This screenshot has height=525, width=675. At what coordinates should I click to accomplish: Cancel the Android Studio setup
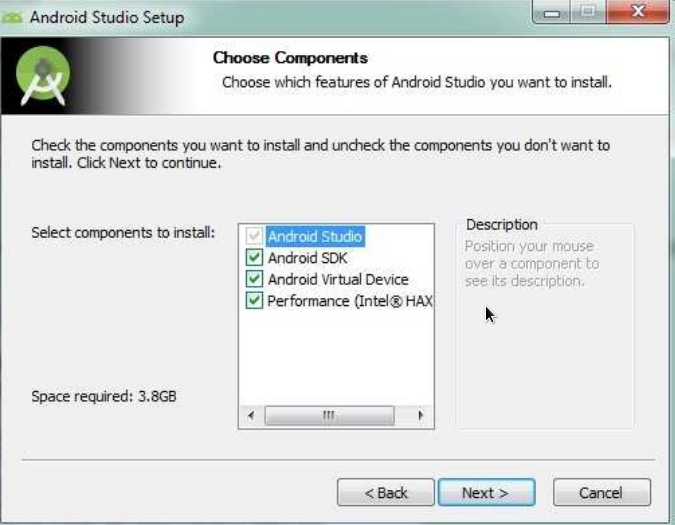tap(601, 492)
